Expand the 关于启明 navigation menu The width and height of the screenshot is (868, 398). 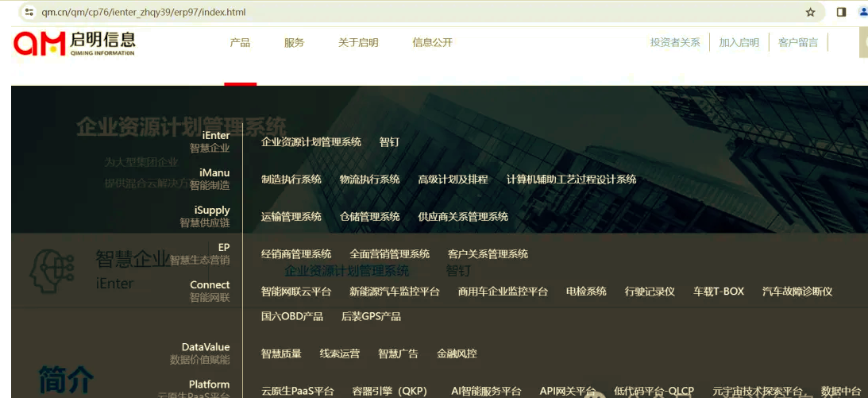[358, 43]
